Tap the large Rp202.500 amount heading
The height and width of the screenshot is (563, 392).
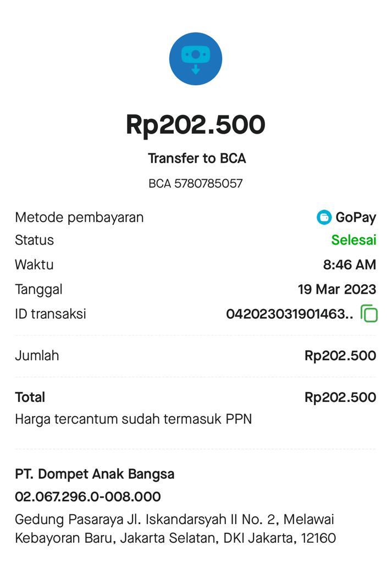pyautogui.click(x=196, y=125)
